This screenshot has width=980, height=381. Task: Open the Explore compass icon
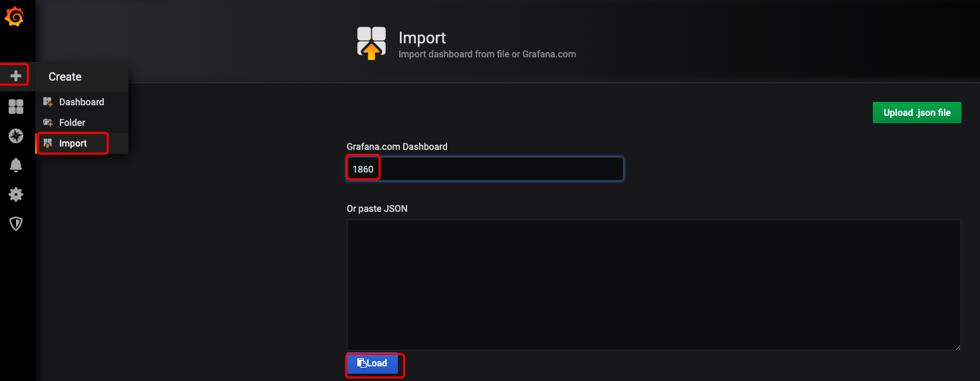coord(15,136)
